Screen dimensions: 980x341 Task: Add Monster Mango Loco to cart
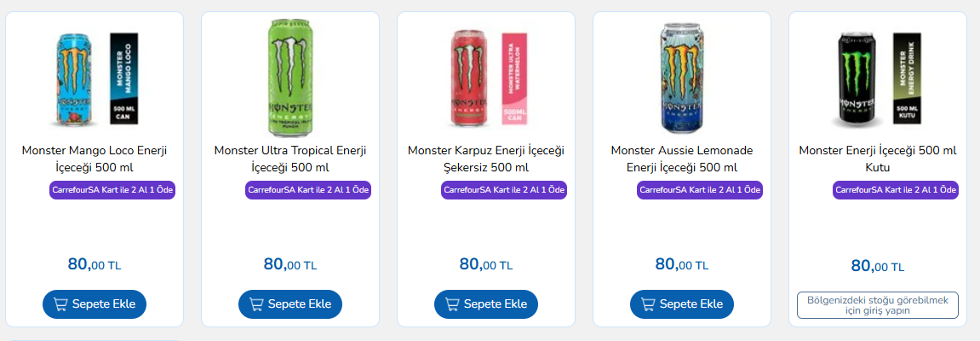tap(95, 304)
